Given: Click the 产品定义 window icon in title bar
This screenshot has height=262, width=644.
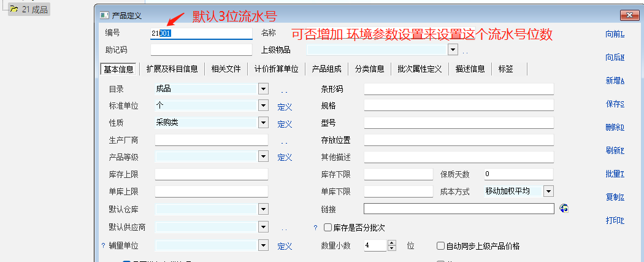Looking at the screenshot, I should click(x=104, y=15).
